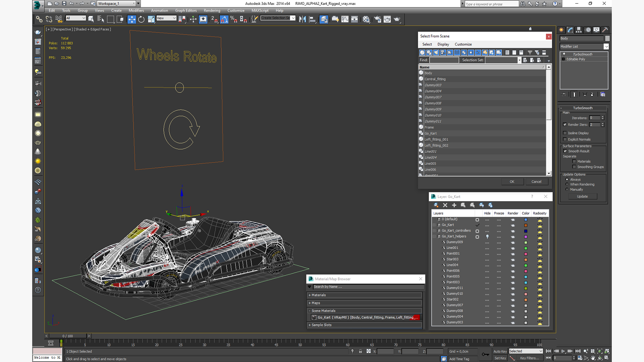Screen dimensions: 644x362
Task: Create new layer in Layer dialog
Action: click(436, 205)
